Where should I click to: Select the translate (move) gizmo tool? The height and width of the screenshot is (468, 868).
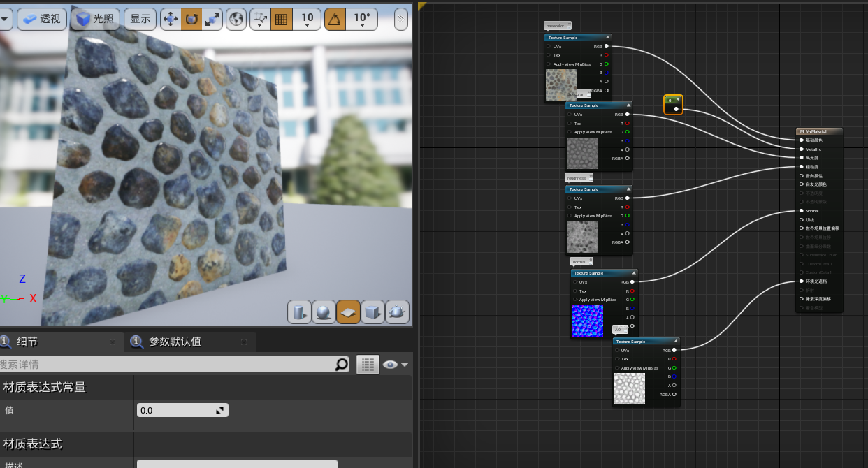(171, 20)
